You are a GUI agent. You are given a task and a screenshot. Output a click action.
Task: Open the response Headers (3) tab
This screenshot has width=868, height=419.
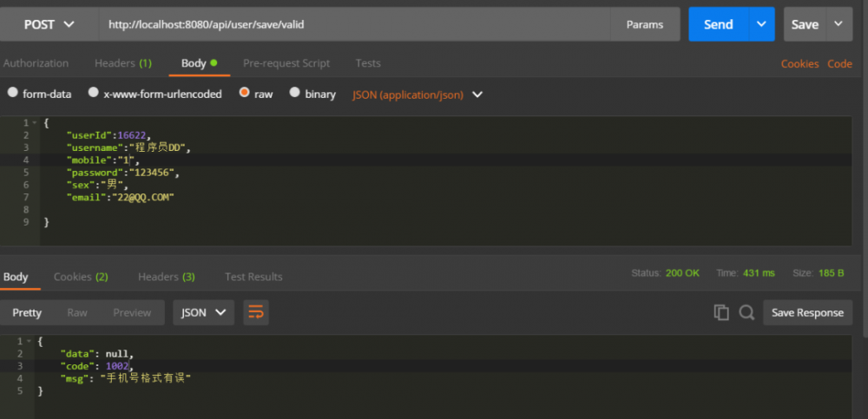(x=167, y=277)
